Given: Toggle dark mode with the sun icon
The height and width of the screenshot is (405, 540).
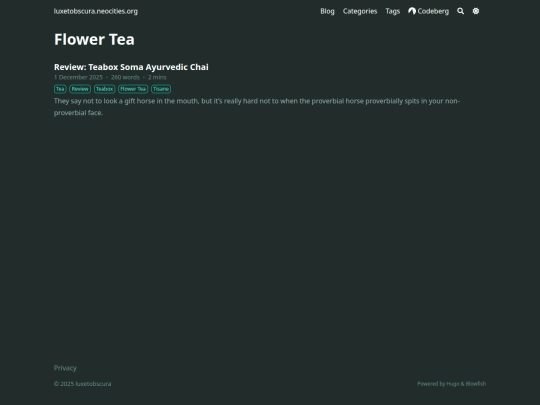Looking at the screenshot, I should [476, 11].
